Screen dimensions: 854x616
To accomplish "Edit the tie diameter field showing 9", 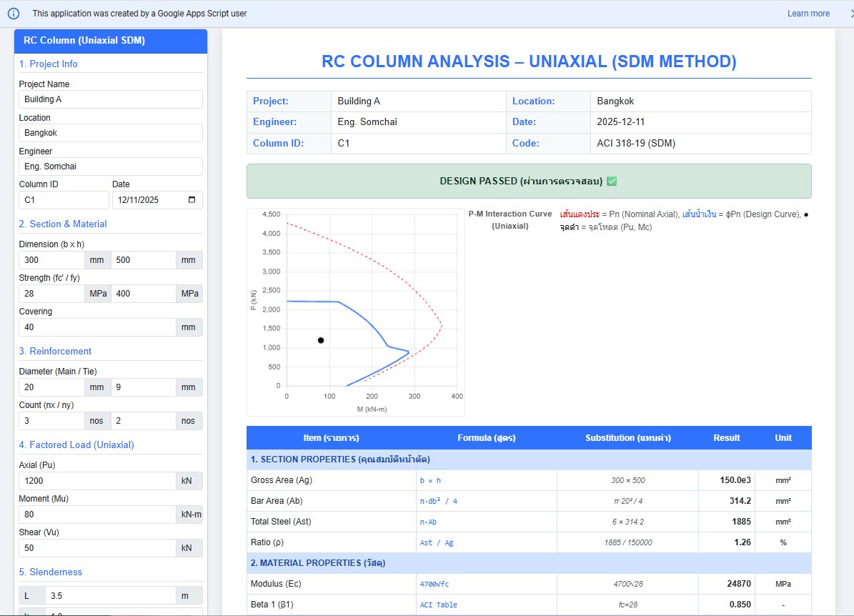I will coord(143,387).
